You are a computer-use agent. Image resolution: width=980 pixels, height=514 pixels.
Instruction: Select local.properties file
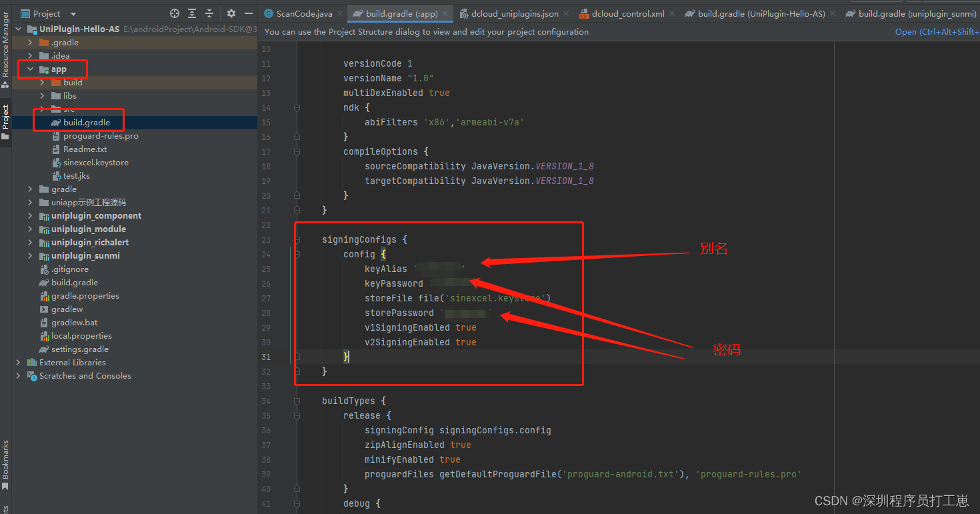click(81, 336)
